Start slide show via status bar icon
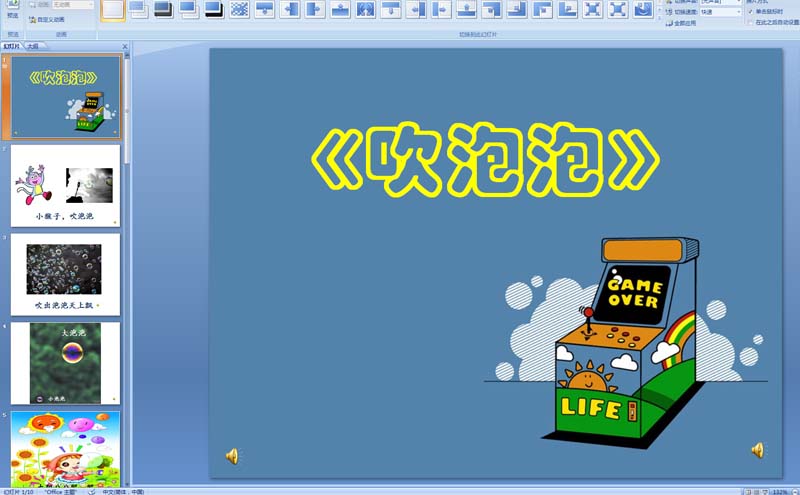The width and height of the screenshot is (800, 495). point(765,492)
